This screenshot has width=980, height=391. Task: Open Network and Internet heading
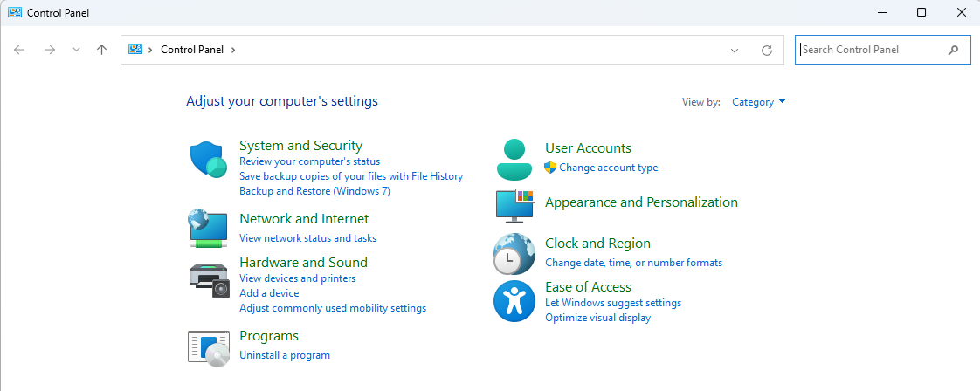point(304,218)
